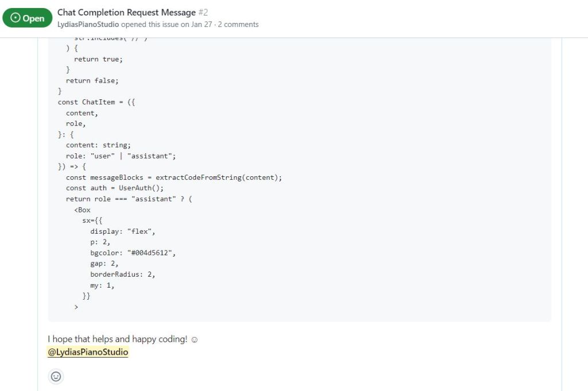Add an emoji reaction to the comment
Viewport: 588px width, 391px height.
[56, 377]
